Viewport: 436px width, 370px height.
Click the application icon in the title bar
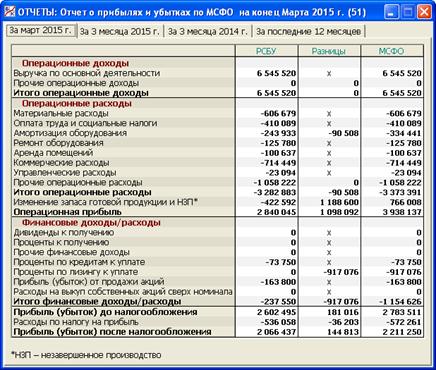point(9,12)
